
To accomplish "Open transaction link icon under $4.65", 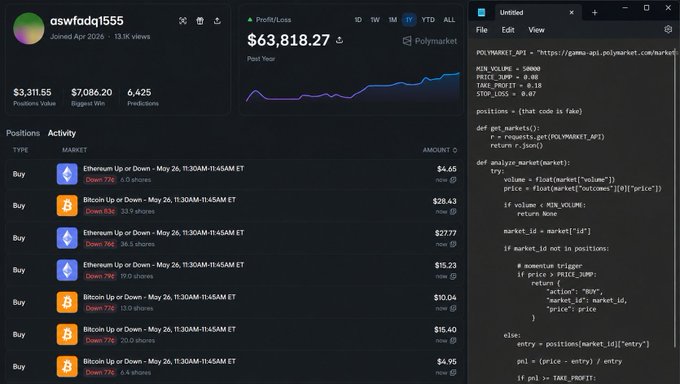I will click(x=453, y=180).
